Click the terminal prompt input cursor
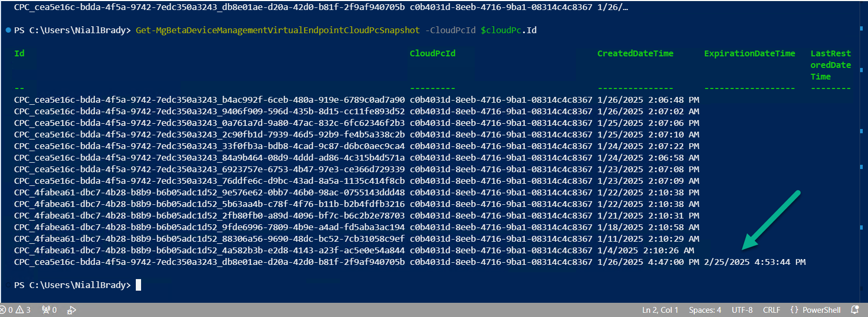868x317 pixels. [x=138, y=285]
